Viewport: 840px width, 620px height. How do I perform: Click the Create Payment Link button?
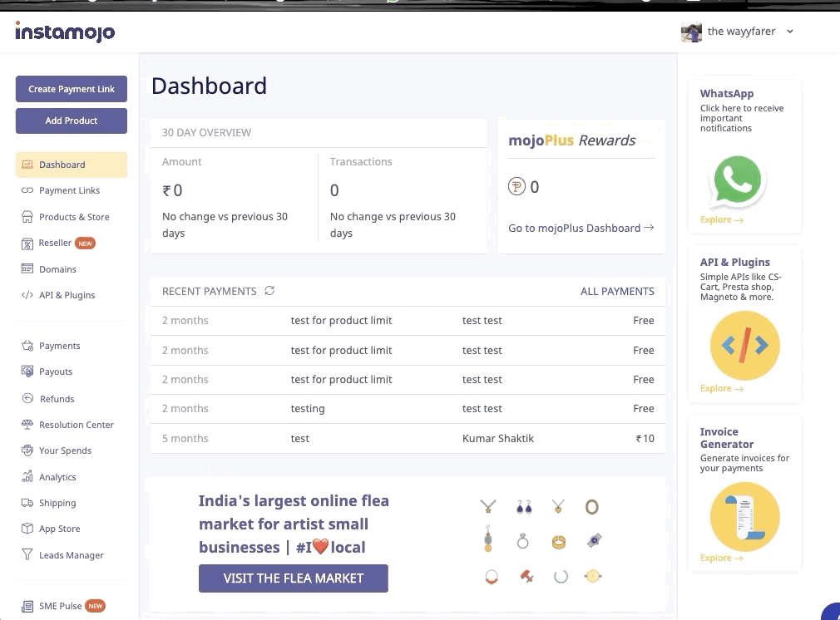(x=72, y=89)
